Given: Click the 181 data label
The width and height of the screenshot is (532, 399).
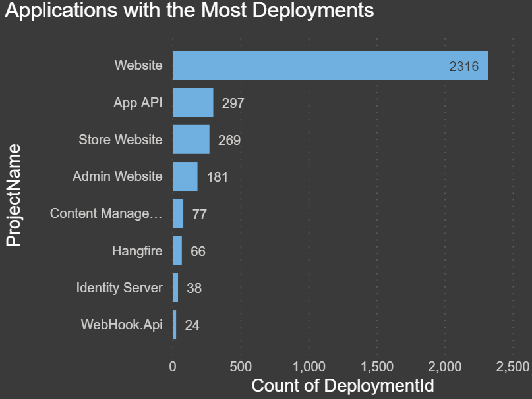Looking at the screenshot, I should (x=217, y=177).
